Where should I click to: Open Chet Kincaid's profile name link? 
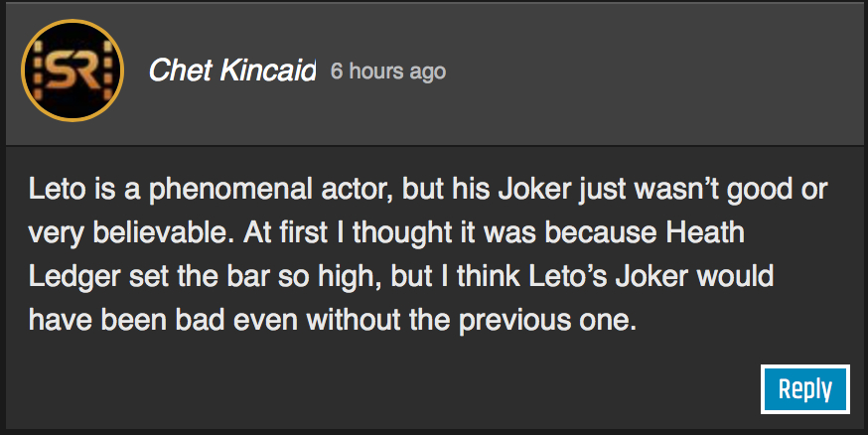click(231, 72)
